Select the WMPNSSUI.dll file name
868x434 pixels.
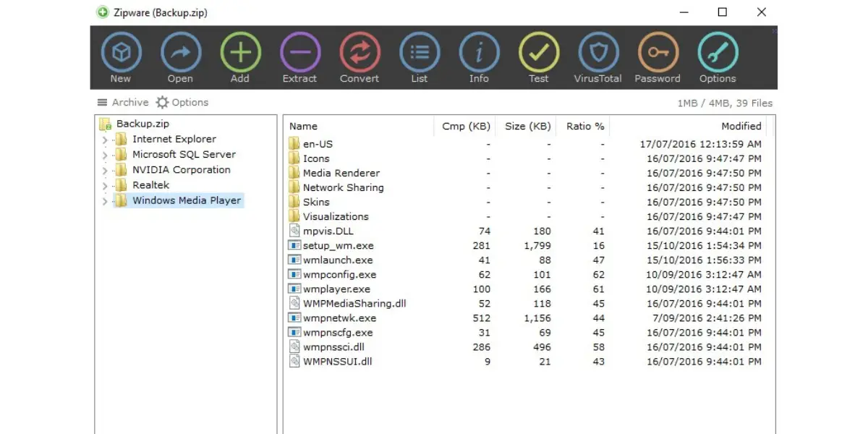coord(338,361)
